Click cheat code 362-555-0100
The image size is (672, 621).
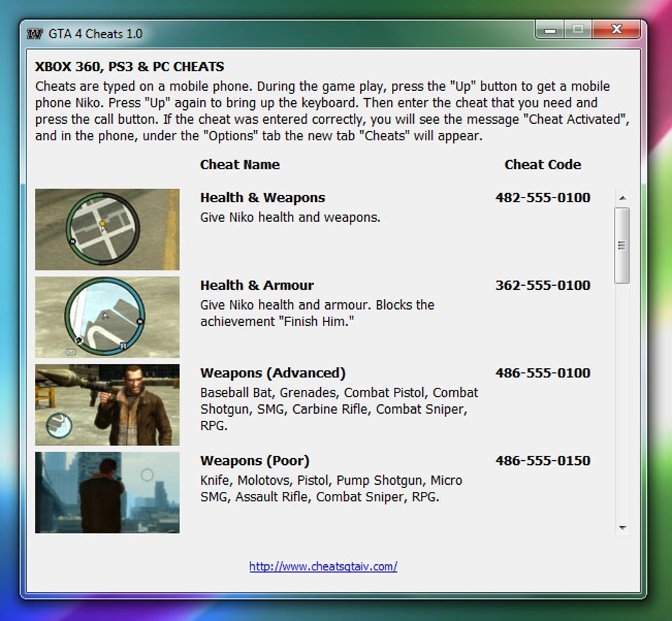pyautogui.click(x=543, y=285)
